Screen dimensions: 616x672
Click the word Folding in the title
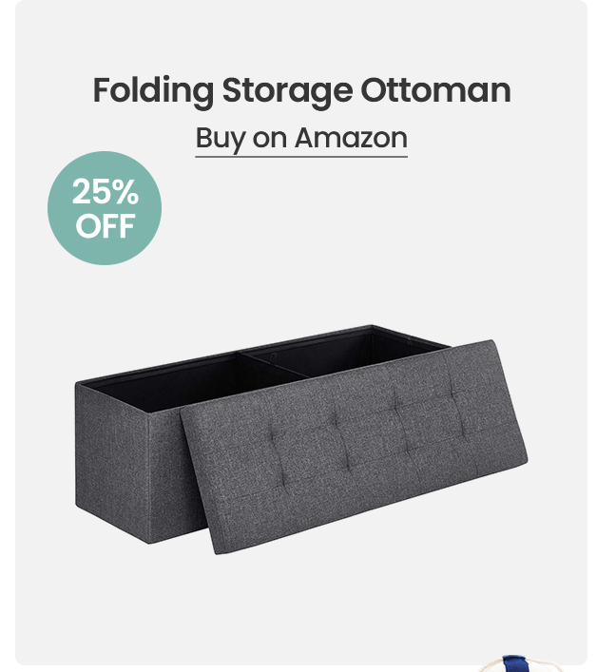click(x=153, y=91)
